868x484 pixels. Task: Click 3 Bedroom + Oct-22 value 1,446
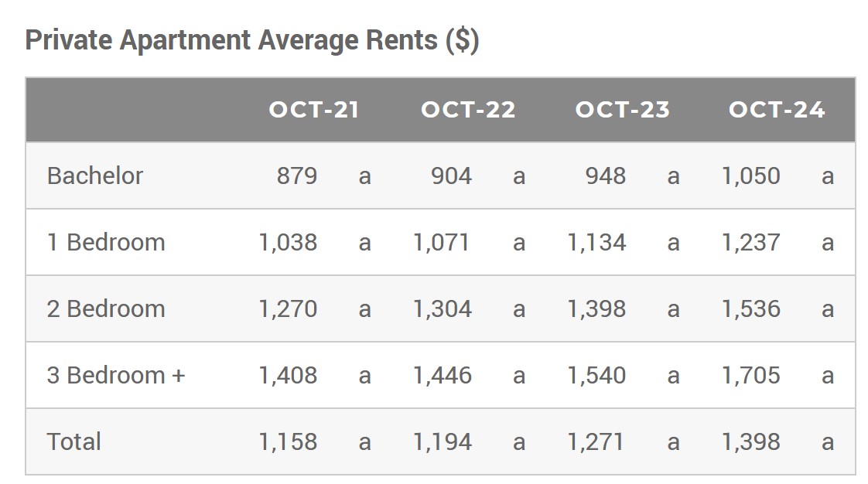(x=443, y=375)
